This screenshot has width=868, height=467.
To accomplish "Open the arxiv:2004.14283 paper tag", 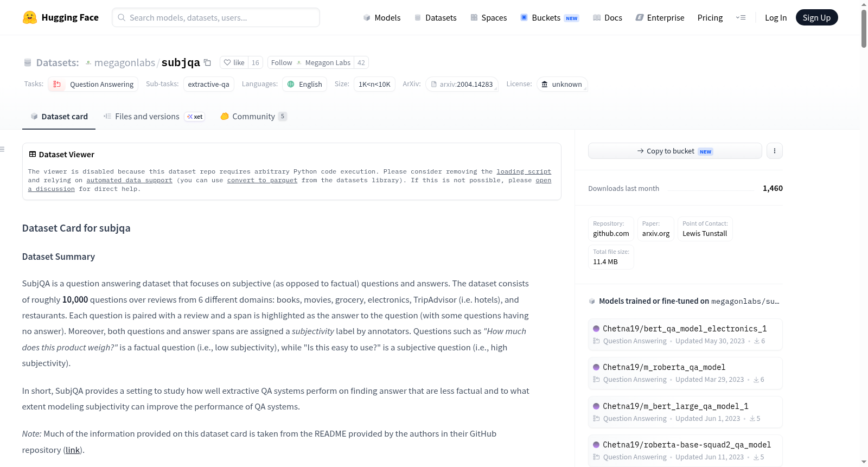I will 462,84.
